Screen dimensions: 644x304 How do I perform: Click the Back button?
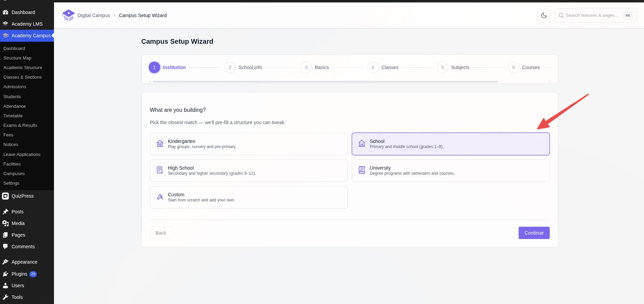click(x=161, y=233)
